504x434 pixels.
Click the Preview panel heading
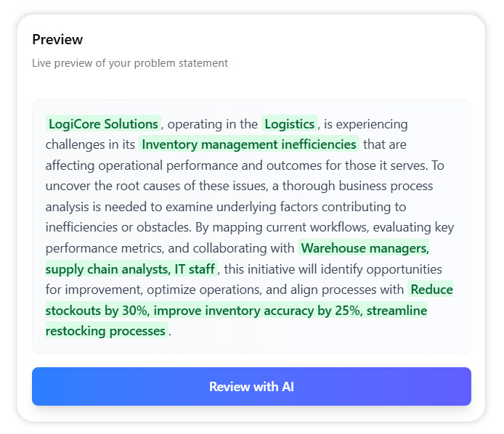click(x=57, y=39)
